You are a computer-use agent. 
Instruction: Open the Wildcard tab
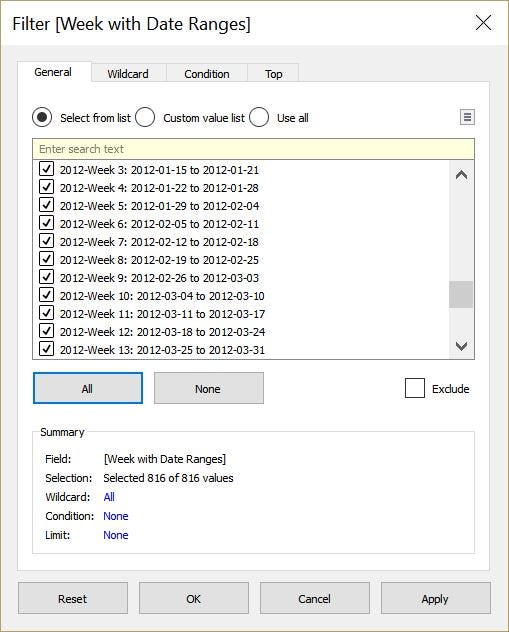coord(128,74)
